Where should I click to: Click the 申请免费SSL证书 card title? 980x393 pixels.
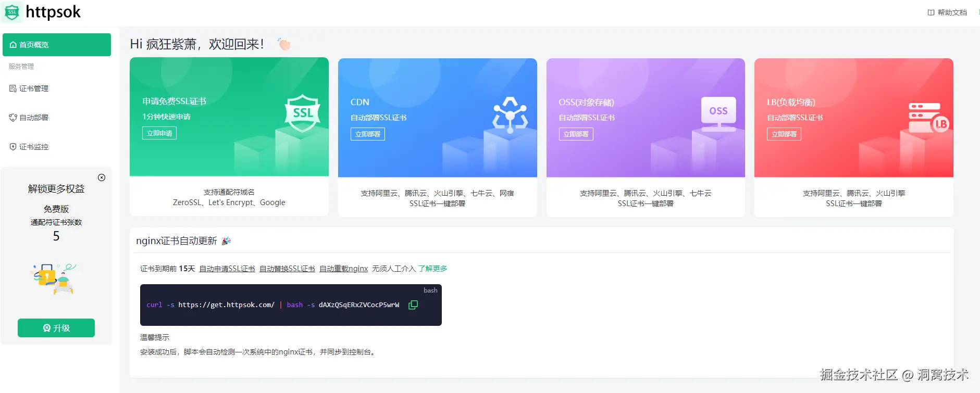tap(175, 102)
